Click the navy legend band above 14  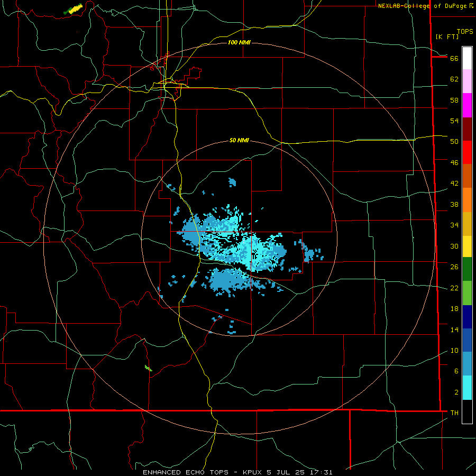pos(467,317)
